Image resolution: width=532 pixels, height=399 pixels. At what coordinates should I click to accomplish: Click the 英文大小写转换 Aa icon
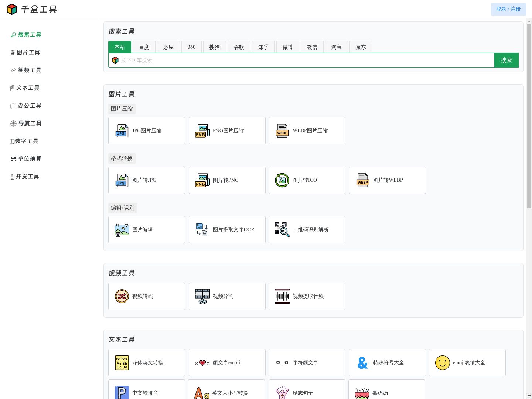click(202, 393)
